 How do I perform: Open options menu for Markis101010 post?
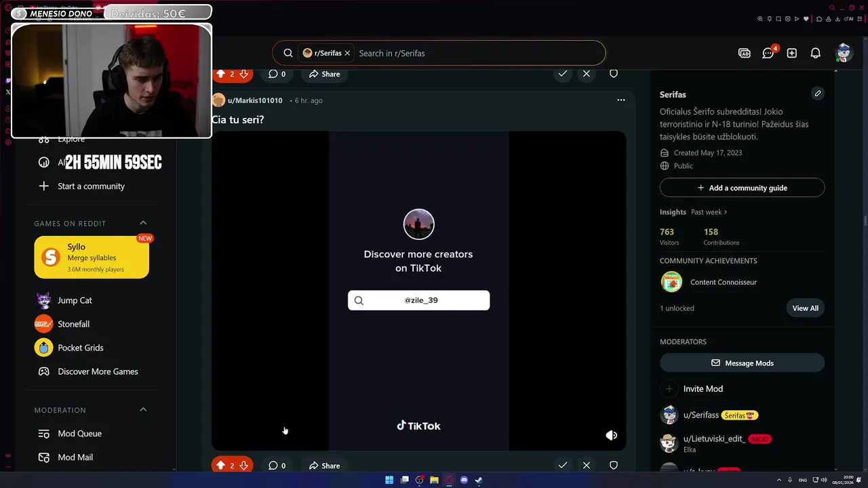(620, 100)
